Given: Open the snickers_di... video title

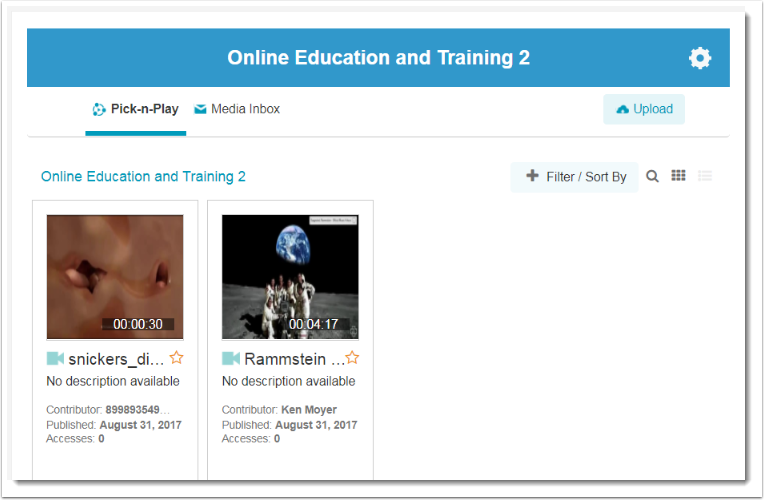Looking at the screenshot, I should click(116, 359).
